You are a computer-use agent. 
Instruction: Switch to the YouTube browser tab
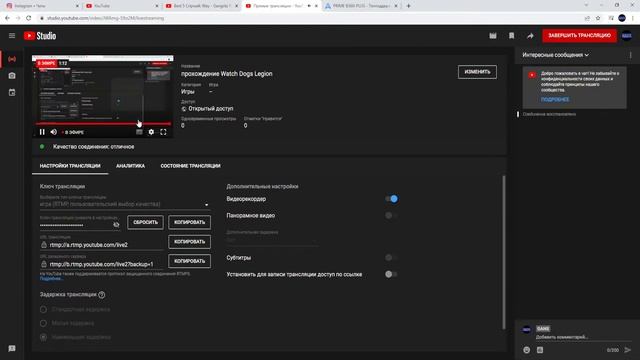click(122, 6)
